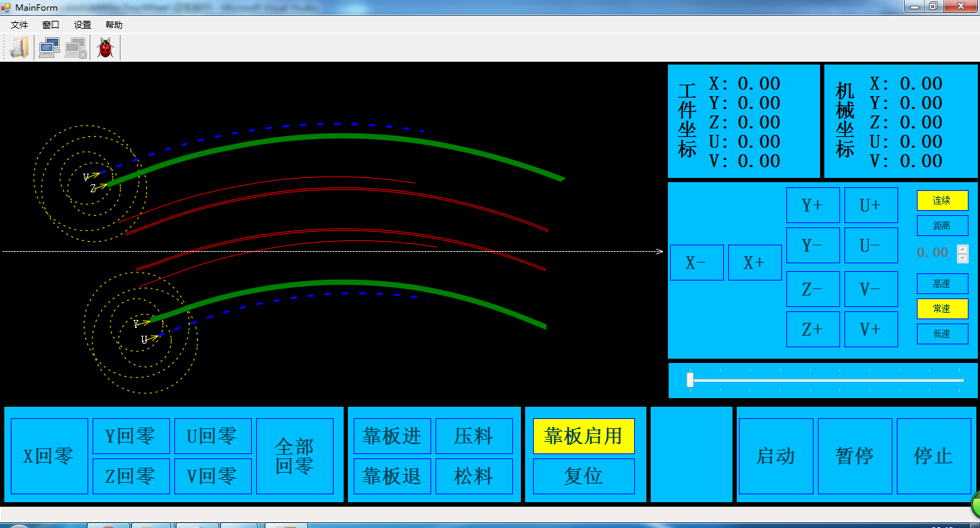980x528 pixels.
Task: Select 低速 low speed mode
Action: tap(942, 334)
